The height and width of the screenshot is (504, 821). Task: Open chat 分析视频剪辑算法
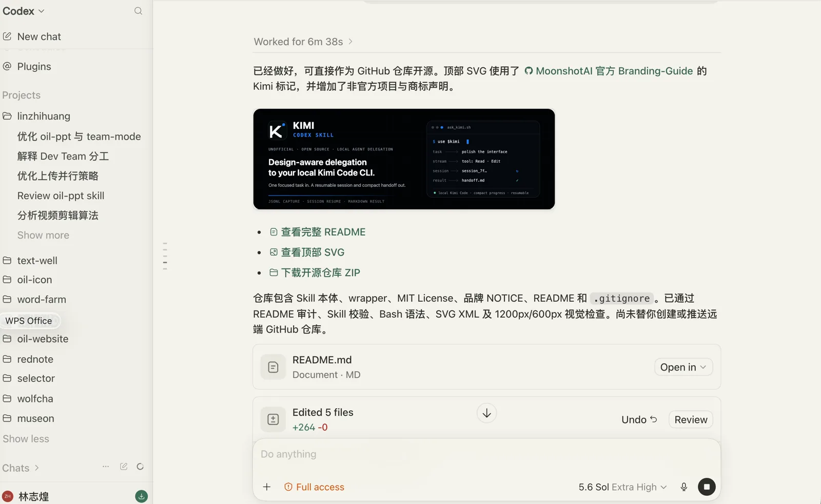58,216
